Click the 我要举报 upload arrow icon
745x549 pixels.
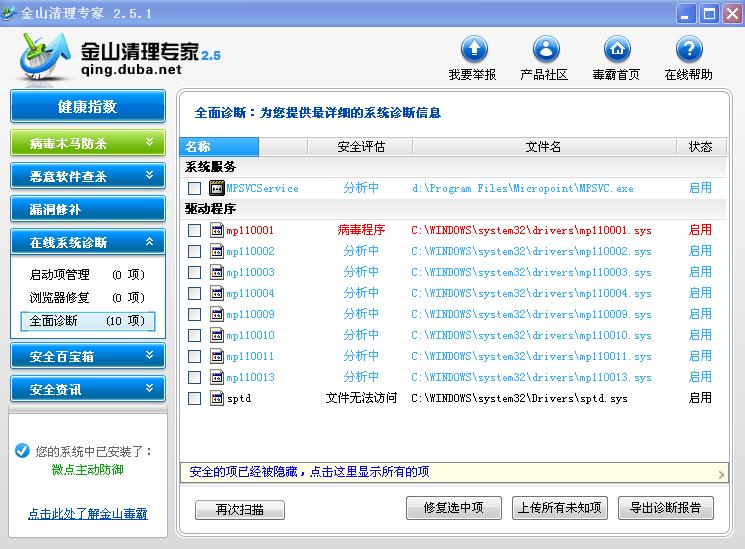(x=474, y=48)
